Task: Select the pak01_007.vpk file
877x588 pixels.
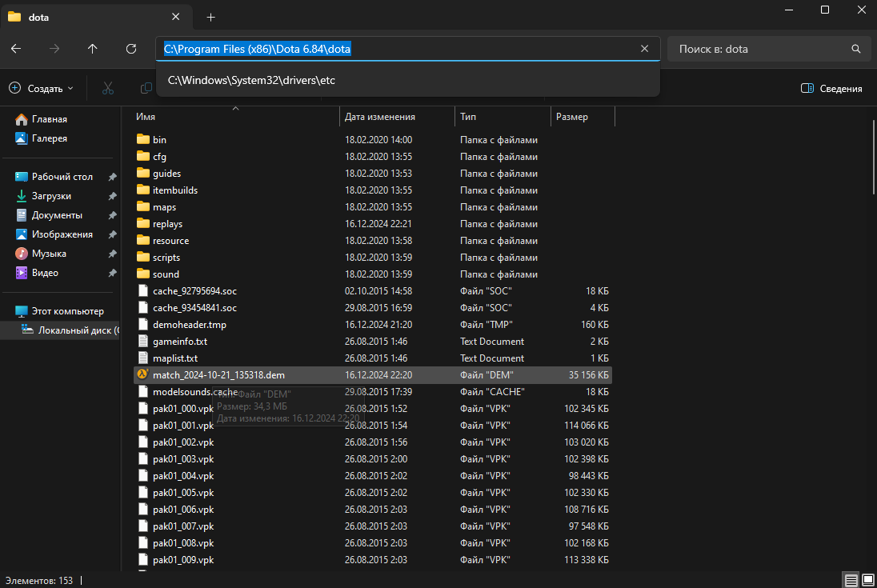Action: 183,526
